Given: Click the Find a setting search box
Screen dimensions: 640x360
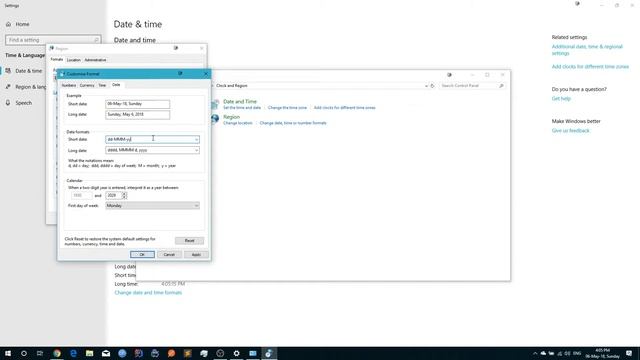Looking at the screenshot, I should tap(53, 40).
